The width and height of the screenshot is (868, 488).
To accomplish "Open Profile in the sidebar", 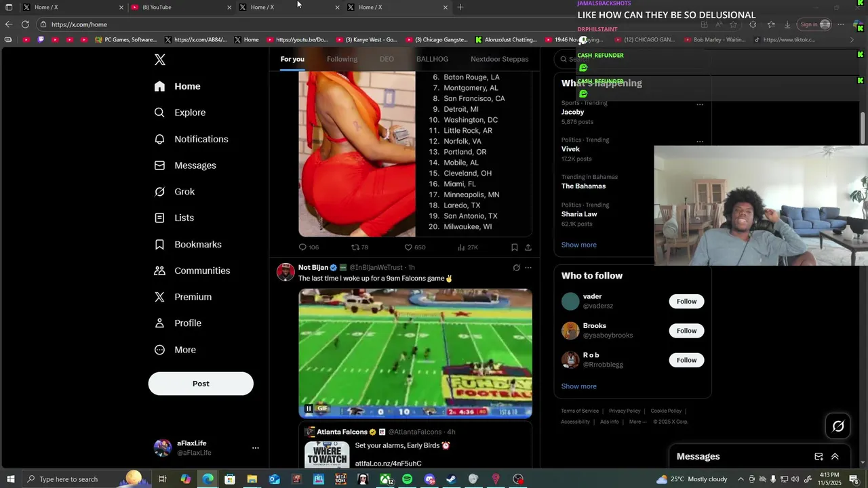I will (x=178, y=323).
